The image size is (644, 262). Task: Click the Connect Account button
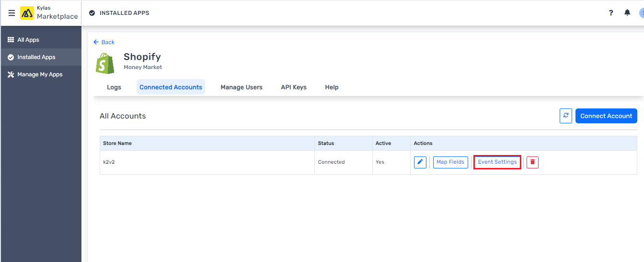click(x=606, y=116)
